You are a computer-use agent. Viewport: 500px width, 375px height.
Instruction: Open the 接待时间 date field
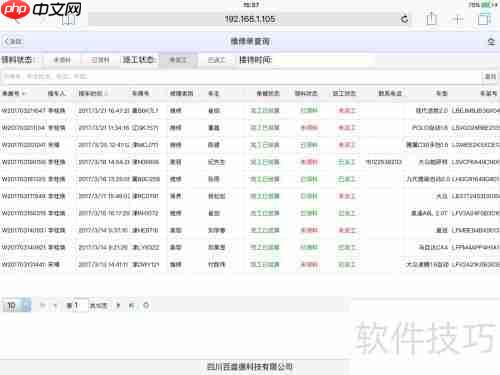pos(322,60)
